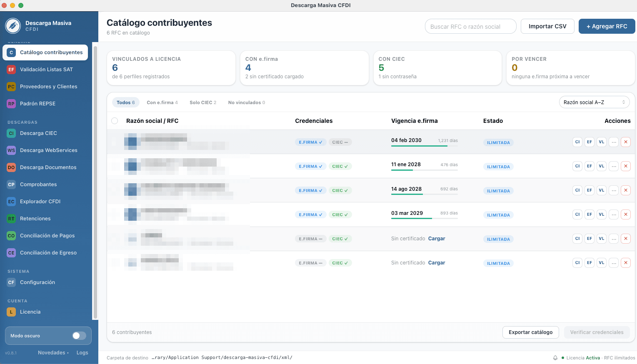Click the E.FIRMA badge in the 14 ago 2028 row
Viewport: 637px width, 364px height.
pyautogui.click(x=310, y=191)
